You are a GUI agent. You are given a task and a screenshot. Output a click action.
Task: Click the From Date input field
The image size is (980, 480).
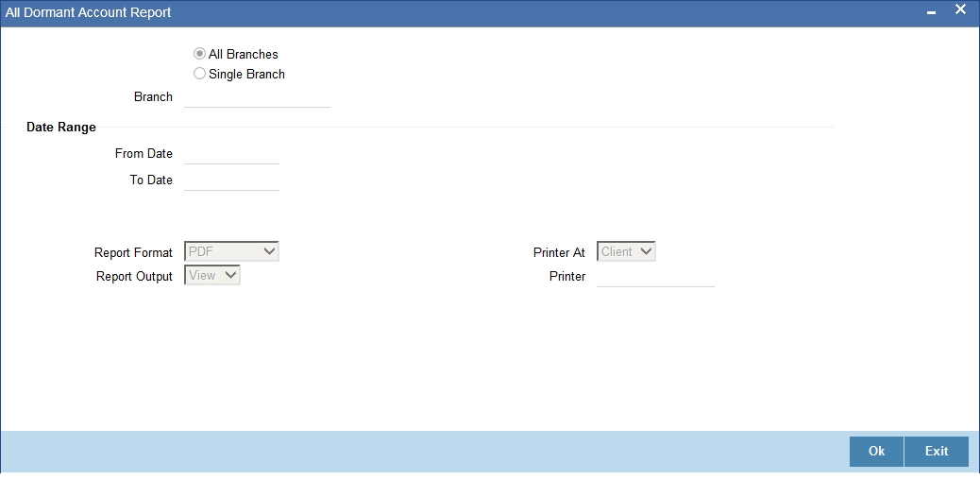tap(232, 154)
